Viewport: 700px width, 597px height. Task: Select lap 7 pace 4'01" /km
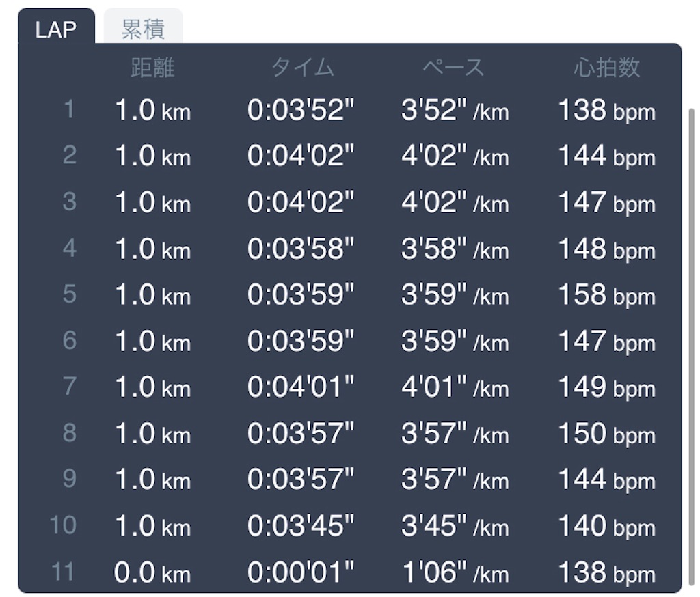pyautogui.click(x=455, y=387)
